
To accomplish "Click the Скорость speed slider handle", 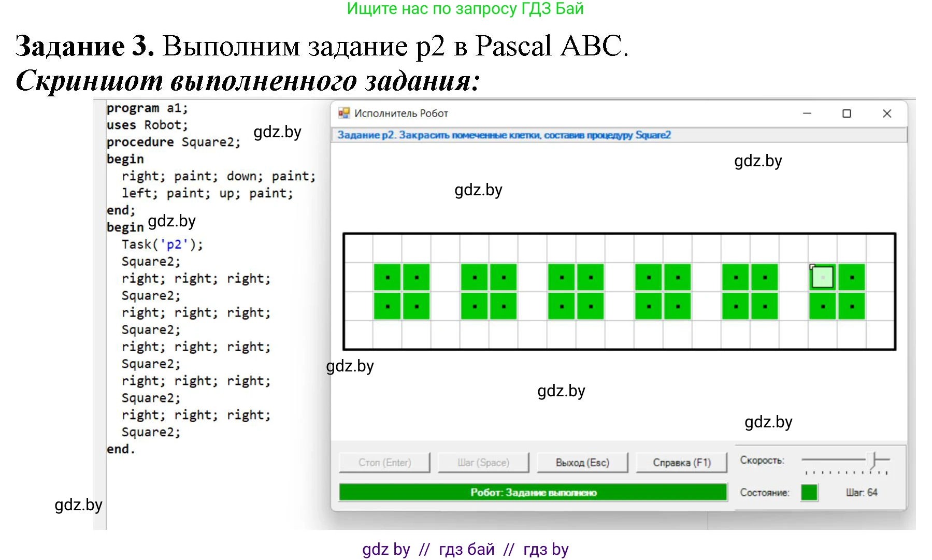I will (873, 460).
